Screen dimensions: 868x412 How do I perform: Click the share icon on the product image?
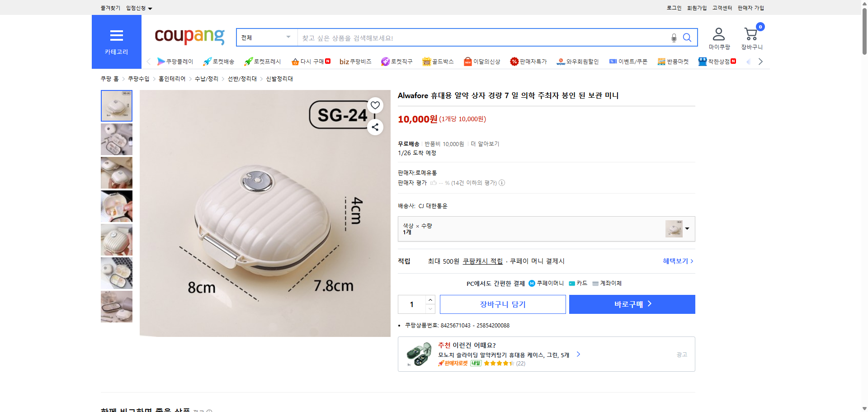click(x=375, y=127)
